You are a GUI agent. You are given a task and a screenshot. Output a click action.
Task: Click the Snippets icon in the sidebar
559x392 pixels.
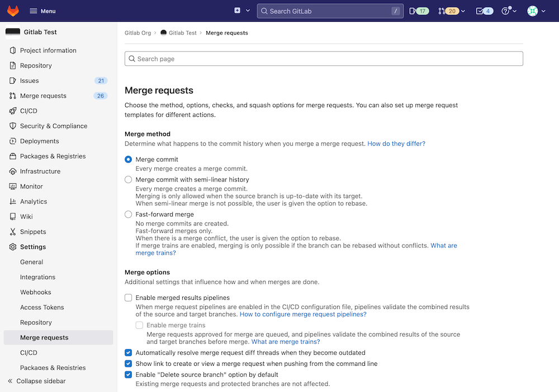pos(12,232)
